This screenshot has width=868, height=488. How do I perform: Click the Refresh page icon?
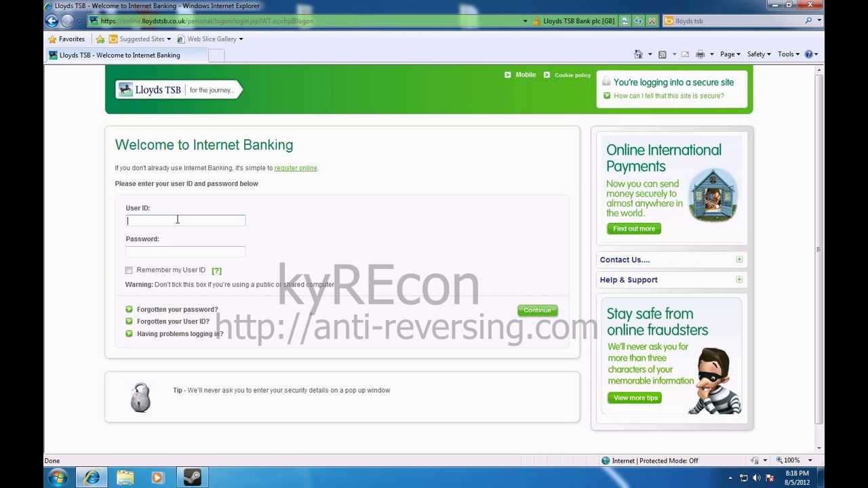[638, 21]
